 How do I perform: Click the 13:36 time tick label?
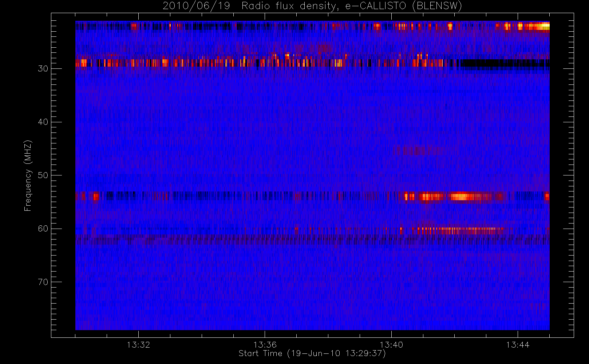(265, 345)
